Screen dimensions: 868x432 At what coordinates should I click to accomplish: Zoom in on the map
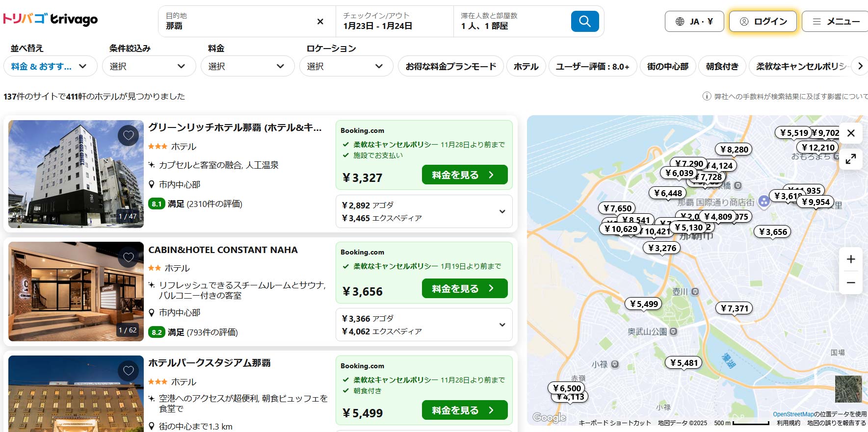pos(851,259)
